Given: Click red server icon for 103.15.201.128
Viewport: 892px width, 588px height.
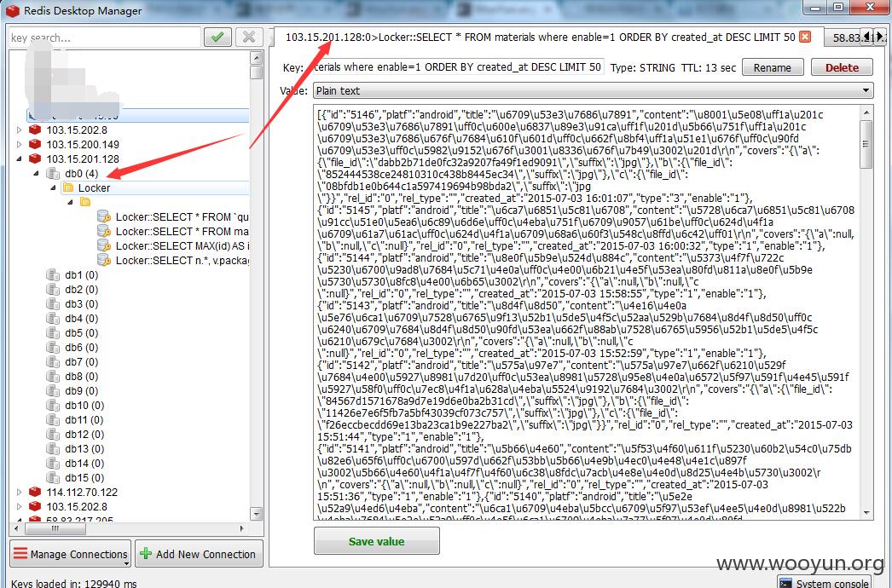Looking at the screenshot, I should 35,159.
